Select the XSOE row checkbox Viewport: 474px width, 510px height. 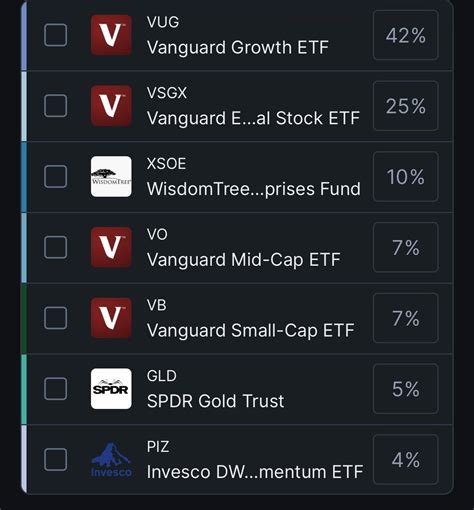click(x=55, y=176)
